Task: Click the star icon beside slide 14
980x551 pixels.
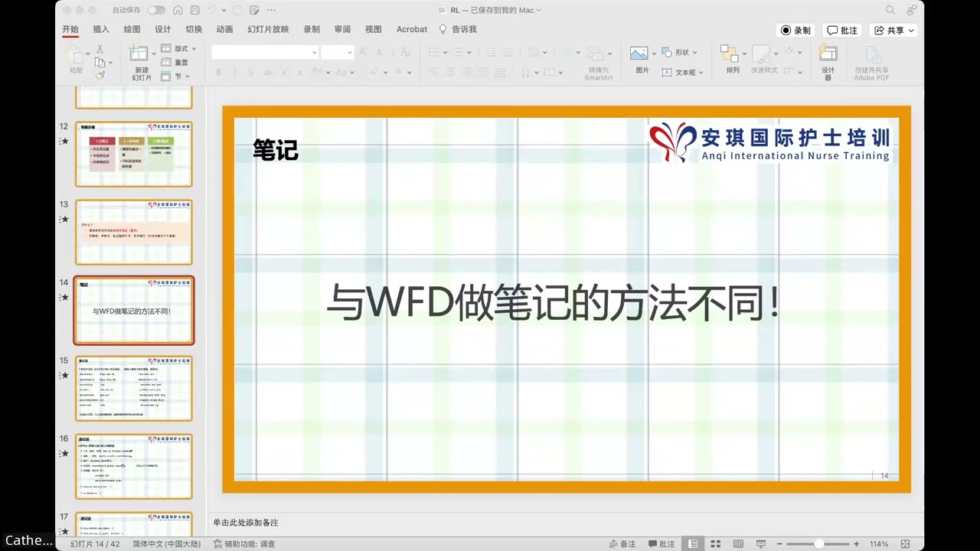Action: tap(65, 297)
